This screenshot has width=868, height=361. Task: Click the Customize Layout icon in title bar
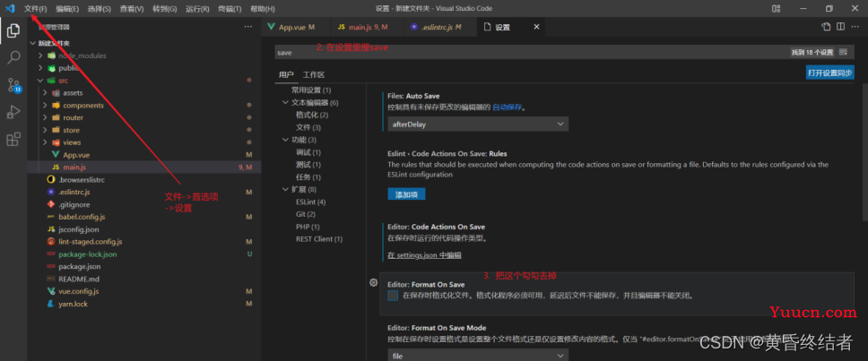pos(777,8)
